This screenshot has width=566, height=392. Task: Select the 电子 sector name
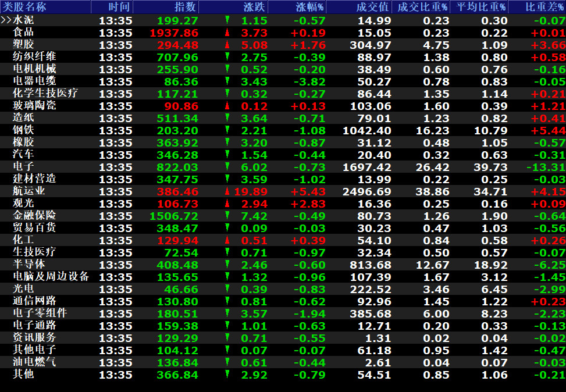[x=23, y=166]
